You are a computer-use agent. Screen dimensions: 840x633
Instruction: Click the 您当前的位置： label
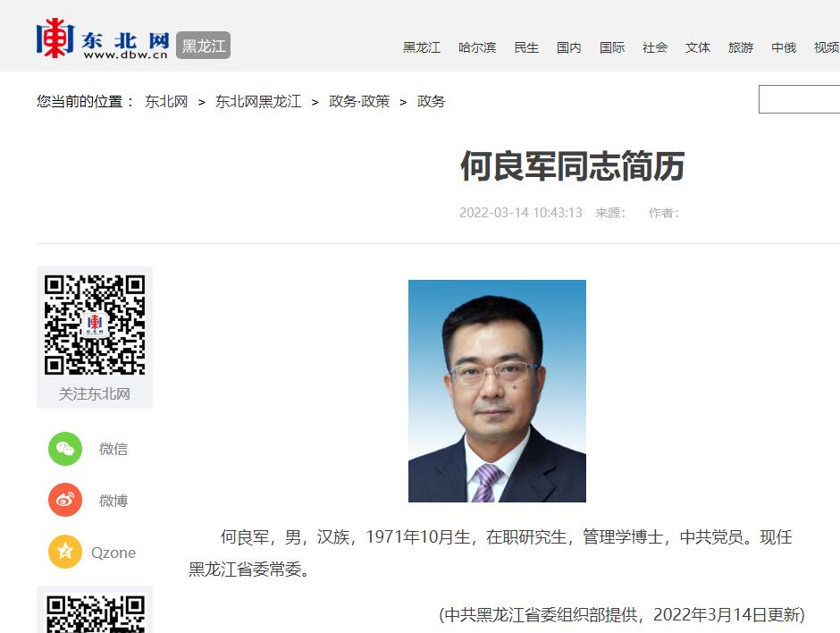coord(85,101)
